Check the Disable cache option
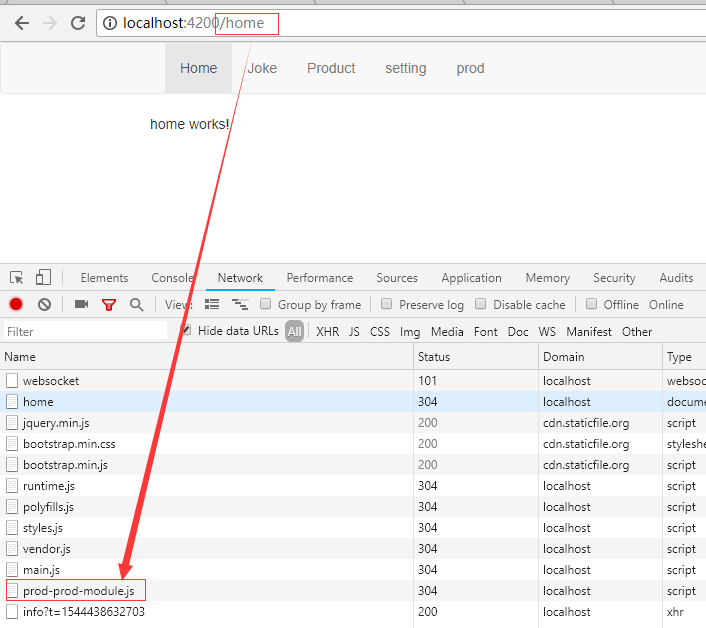This screenshot has height=628, width=706. coord(481,304)
